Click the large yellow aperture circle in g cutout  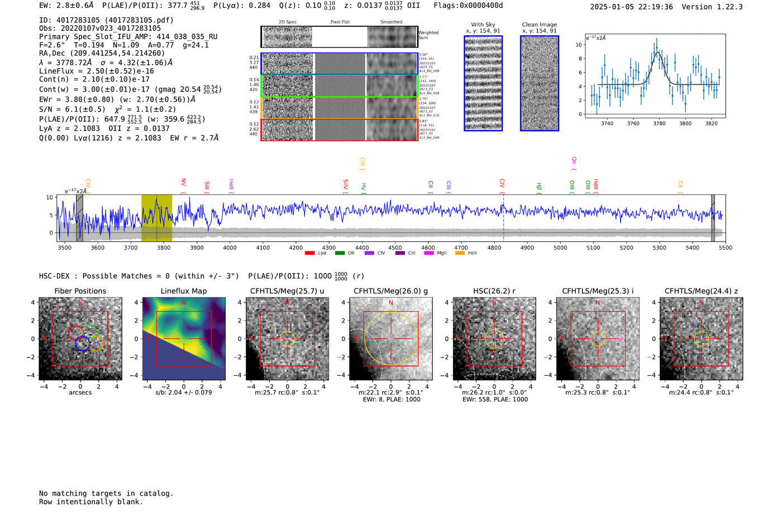(390, 338)
